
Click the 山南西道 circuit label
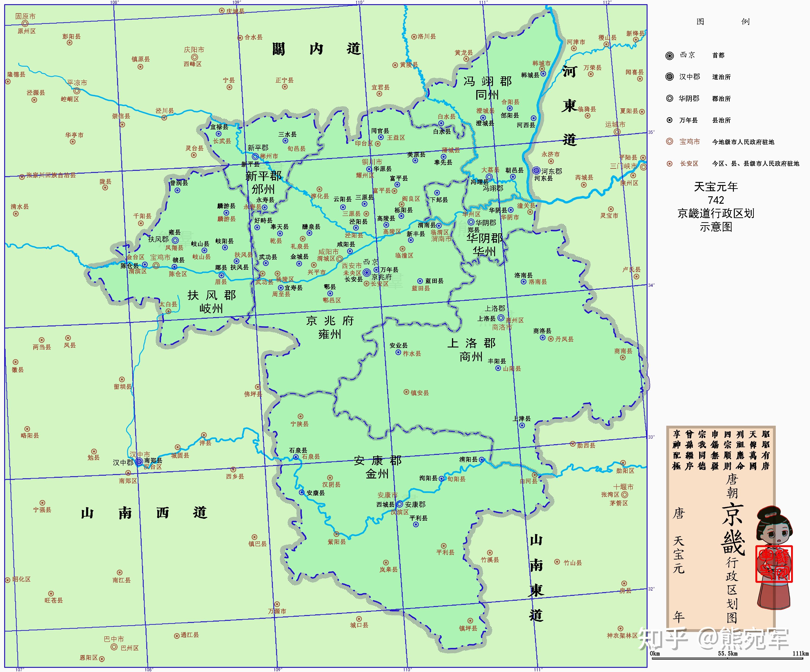tap(144, 513)
